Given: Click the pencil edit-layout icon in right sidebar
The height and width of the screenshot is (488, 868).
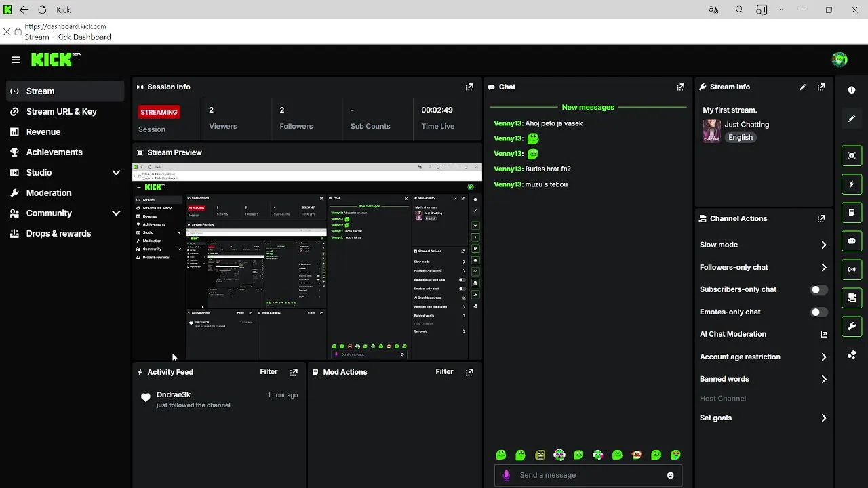Looking at the screenshot, I should 852,119.
